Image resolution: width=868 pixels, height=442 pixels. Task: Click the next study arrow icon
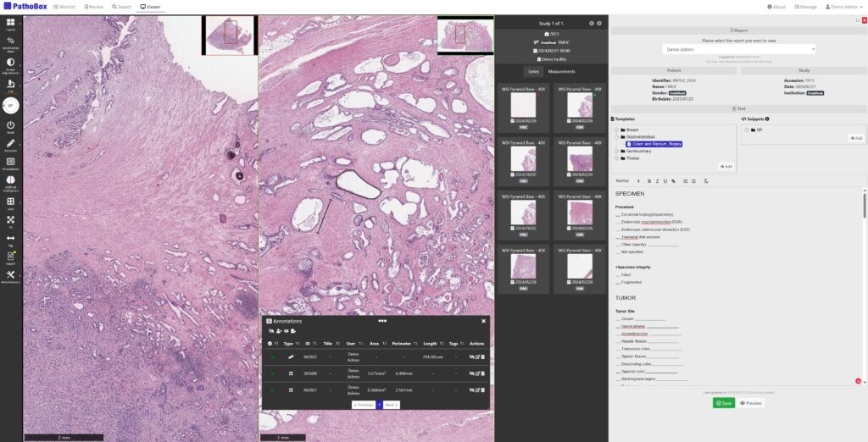(x=599, y=23)
